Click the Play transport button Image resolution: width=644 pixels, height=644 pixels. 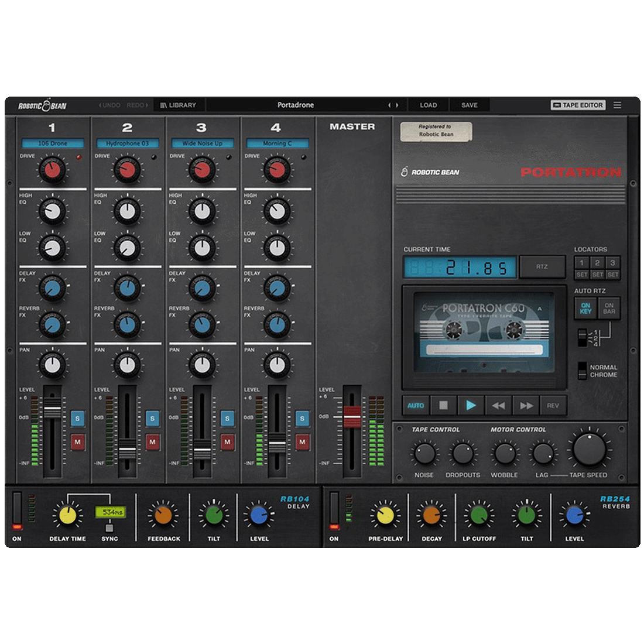[x=471, y=405]
